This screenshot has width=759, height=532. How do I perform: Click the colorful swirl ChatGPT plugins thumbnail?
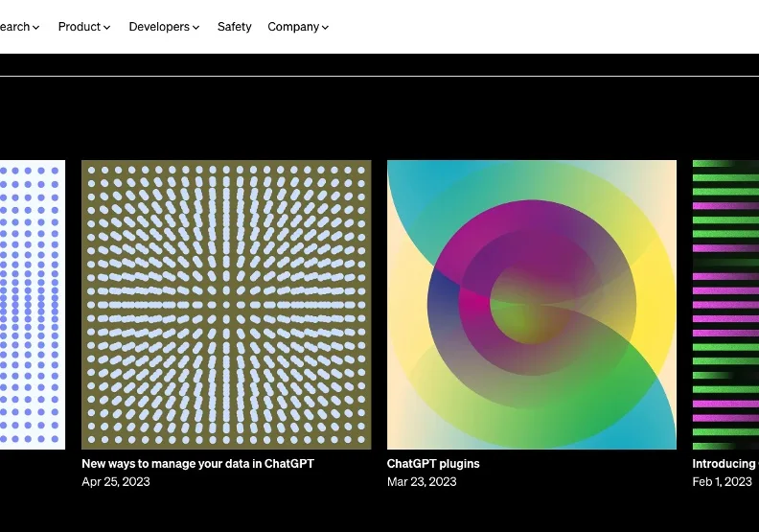(x=532, y=305)
